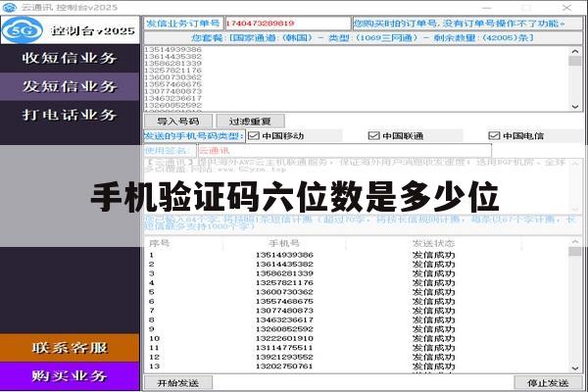This screenshot has width=588, height=392.
Task: Click number list scrollbar up arrow
Action: coord(575,51)
